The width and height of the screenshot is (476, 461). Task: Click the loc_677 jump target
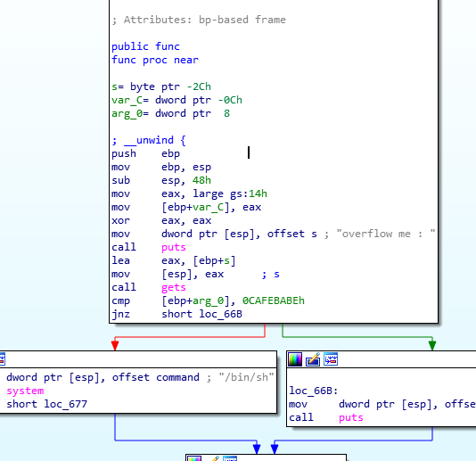[x=66, y=404]
